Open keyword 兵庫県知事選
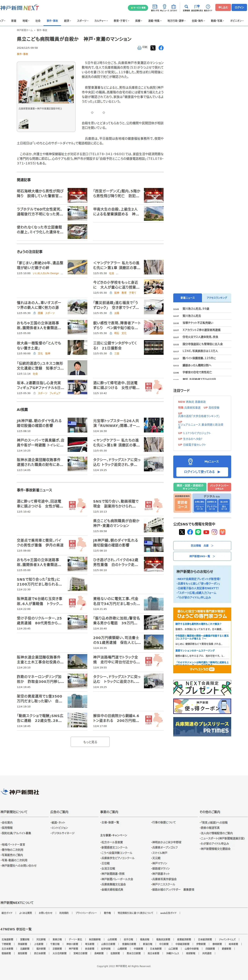 click(192, 407)
